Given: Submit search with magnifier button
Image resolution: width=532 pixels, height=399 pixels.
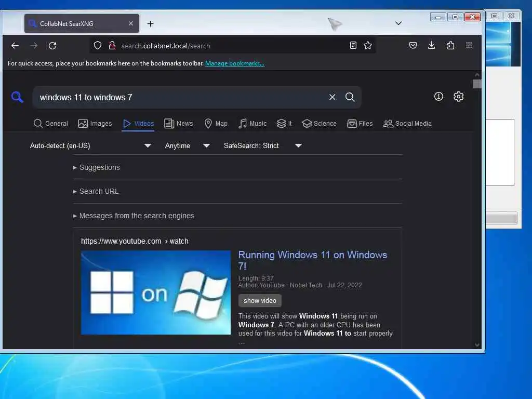Looking at the screenshot, I should click(350, 97).
